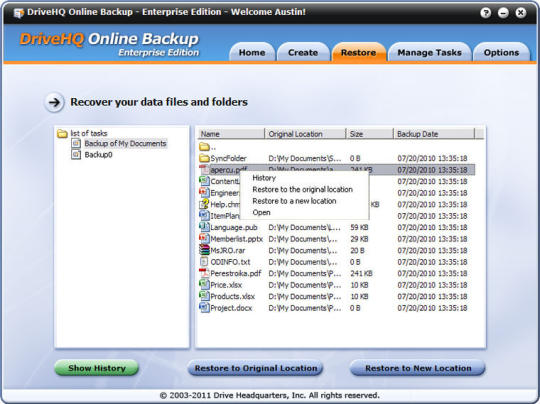Select the Memberlist.pptx file name
This screenshot has width=540, height=404.
coord(237,239)
